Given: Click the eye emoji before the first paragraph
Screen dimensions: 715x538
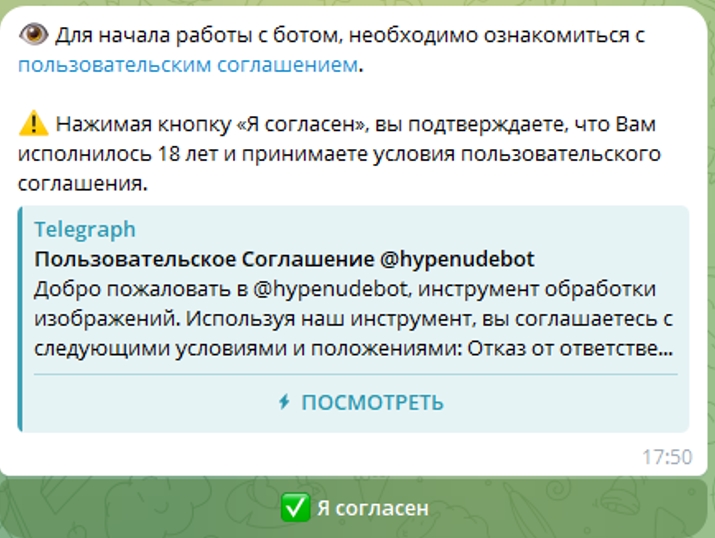Looking at the screenshot, I should (x=33, y=35).
